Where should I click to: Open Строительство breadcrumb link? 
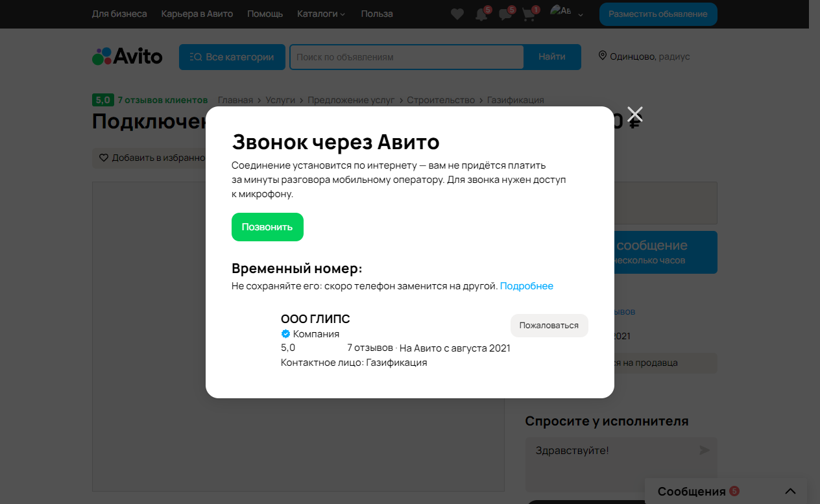click(x=441, y=100)
